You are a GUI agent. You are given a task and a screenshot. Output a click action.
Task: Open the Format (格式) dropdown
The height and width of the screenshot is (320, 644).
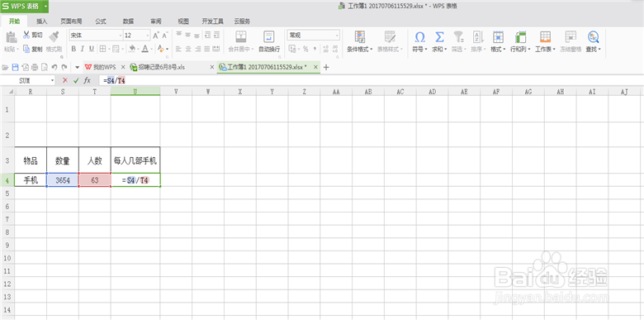[x=498, y=41]
